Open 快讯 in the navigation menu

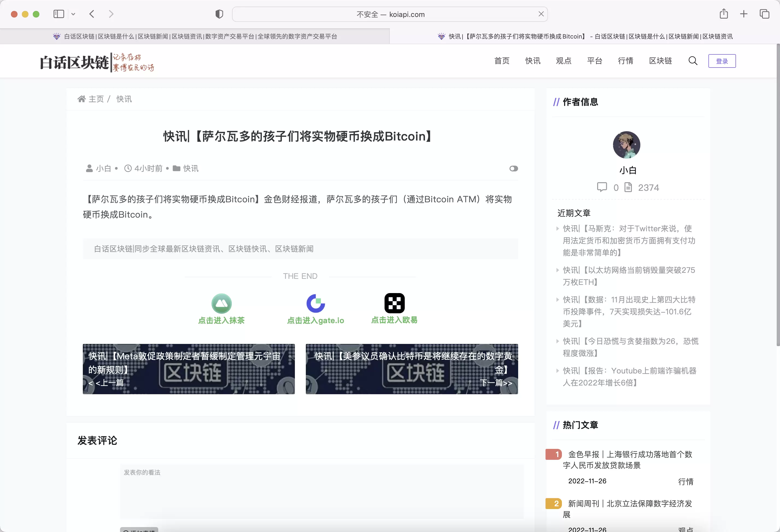tap(533, 61)
